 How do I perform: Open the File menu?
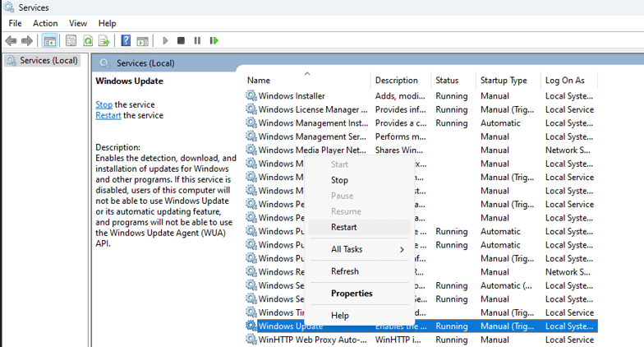click(x=15, y=23)
